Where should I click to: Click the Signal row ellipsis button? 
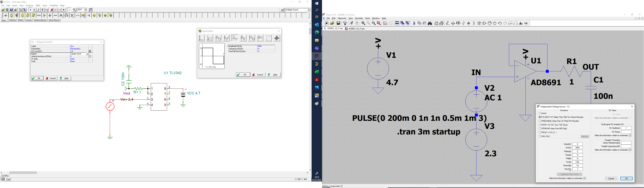click(x=87, y=54)
